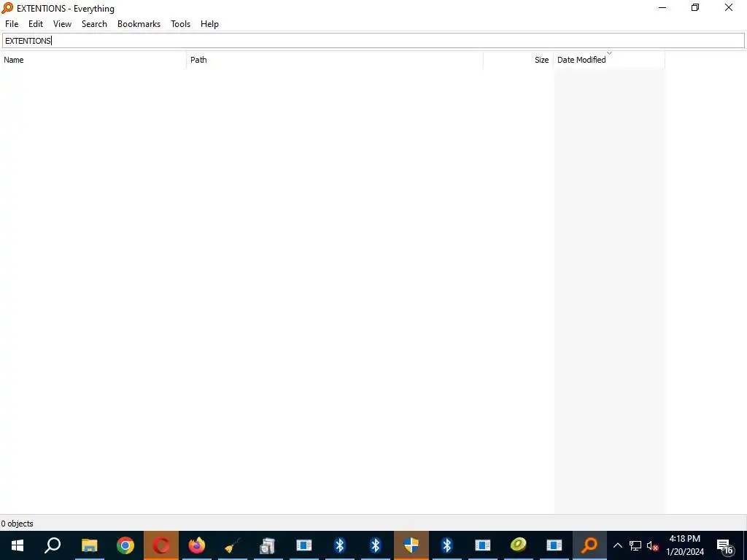The height and width of the screenshot is (560, 747).
Task: Click the EXTENTIONS search box
Action: point(373,41)
